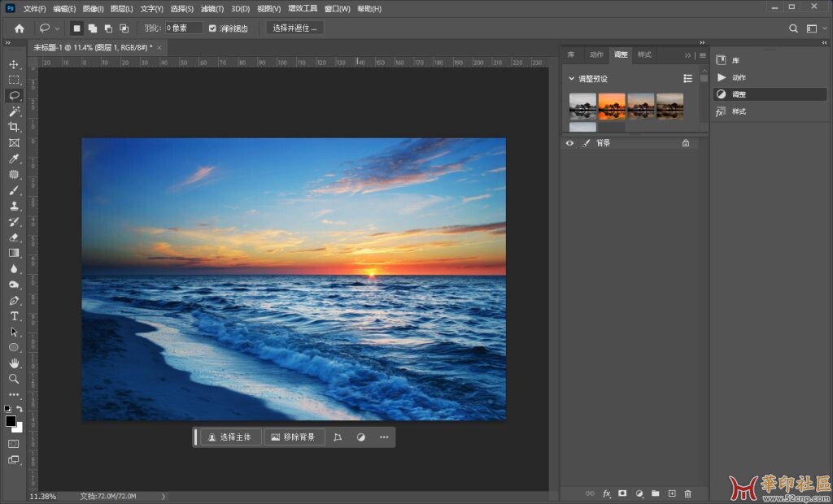Open the 图像(I) menu
The height and width of the screenshot is (504, 833).
tap(94, 9)
